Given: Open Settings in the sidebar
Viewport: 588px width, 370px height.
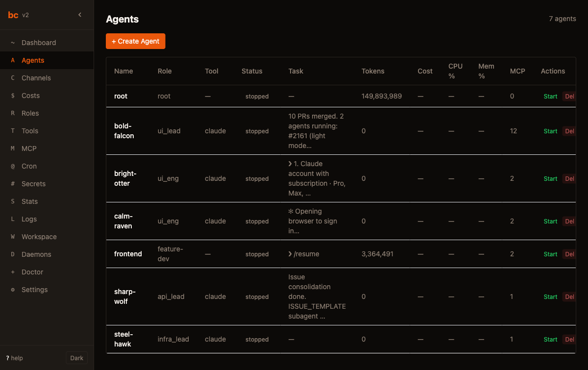Looking at the screenshot, I should pos(47,290).
